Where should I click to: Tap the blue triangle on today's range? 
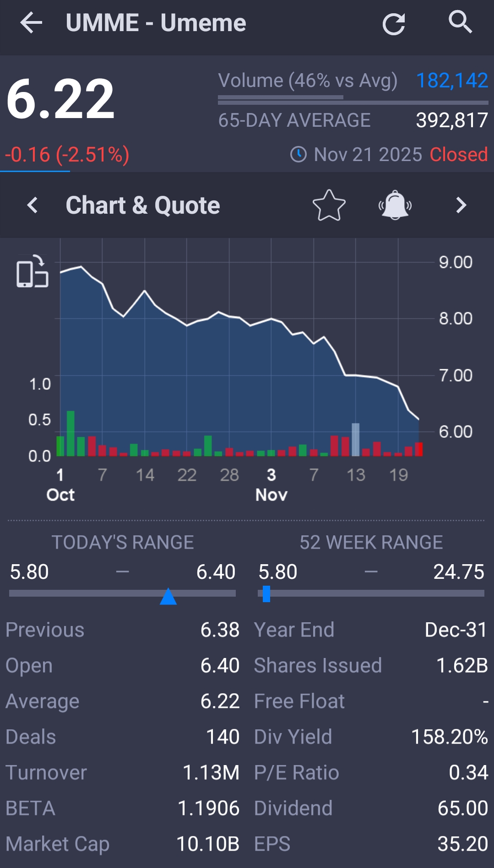click(x=168, y=596)
